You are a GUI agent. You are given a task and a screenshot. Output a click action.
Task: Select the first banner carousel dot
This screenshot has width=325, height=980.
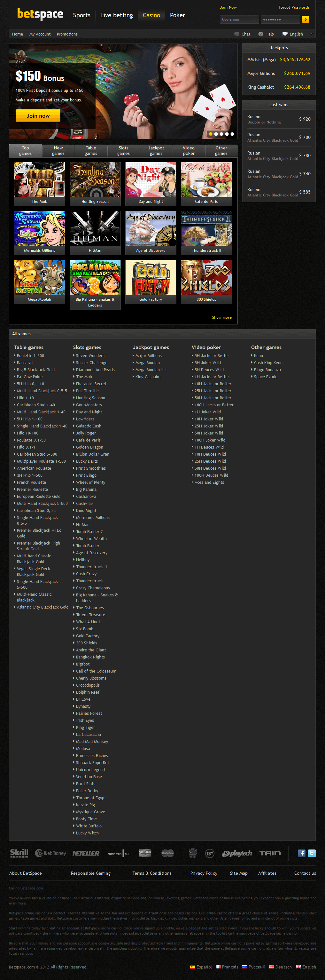click(211, 134)
